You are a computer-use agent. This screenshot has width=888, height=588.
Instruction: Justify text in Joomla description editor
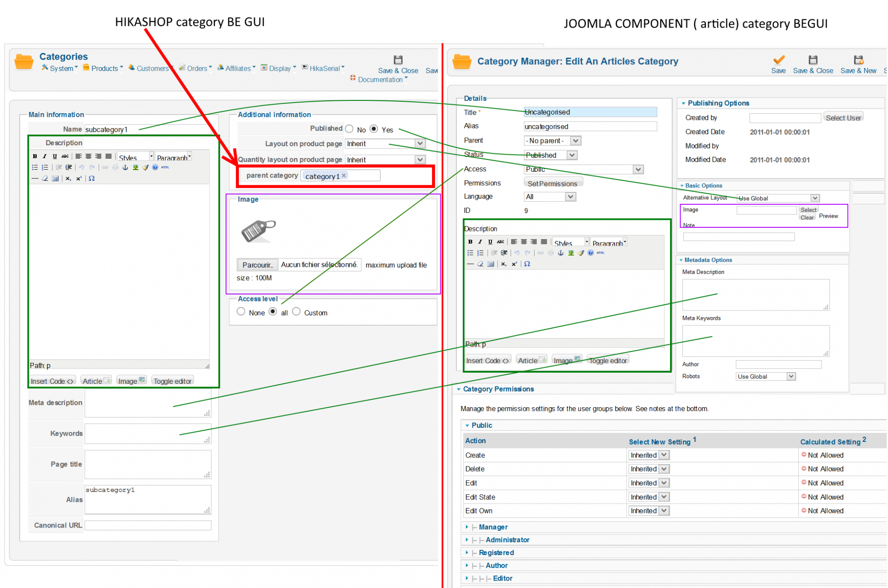[x=544, y=242]
